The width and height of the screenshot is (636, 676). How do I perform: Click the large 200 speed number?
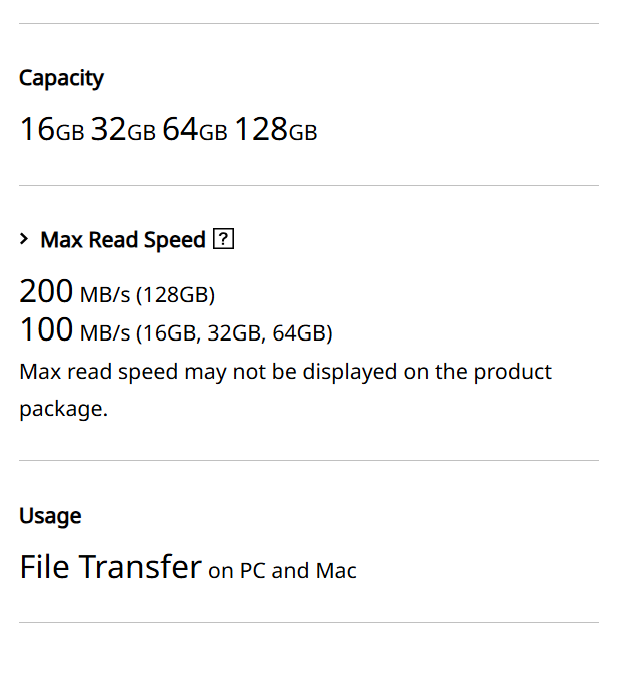pyautogui.click(x=46, y=292)
